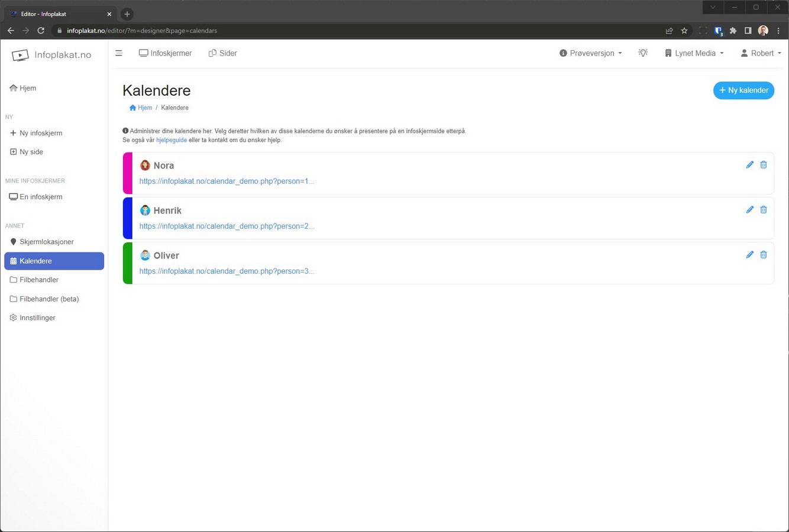Click the trash icon for Nora's calendar
Image resolution: width=789 pixels, height=532 pixels.
pos(764,165)
